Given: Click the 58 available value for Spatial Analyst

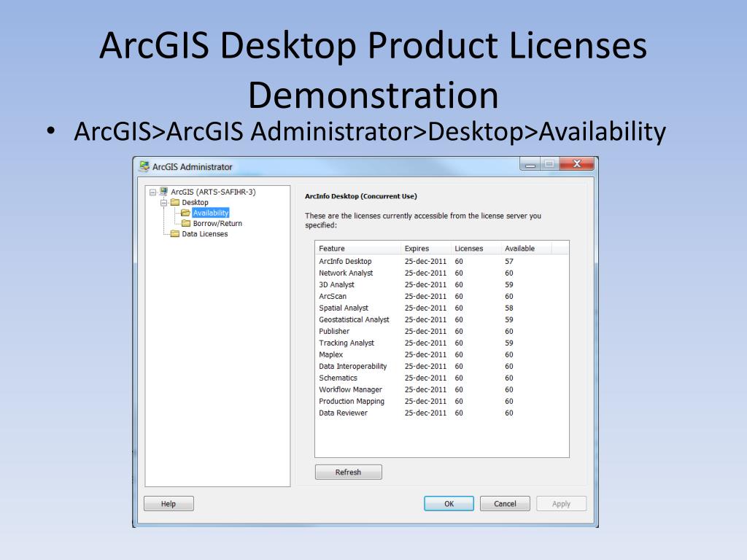Looking at the screenshot, I should [509, 308].
